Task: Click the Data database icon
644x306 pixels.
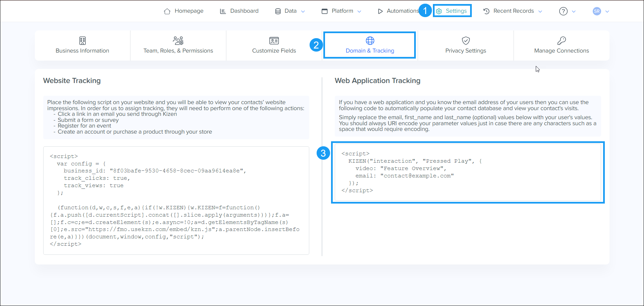Action: pyautogui.click(x=278, y=11)
